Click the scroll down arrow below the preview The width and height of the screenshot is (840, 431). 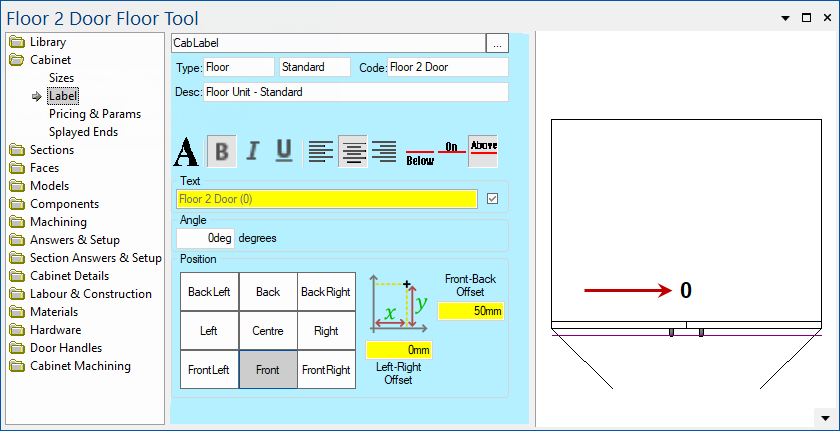click(824, 416)
